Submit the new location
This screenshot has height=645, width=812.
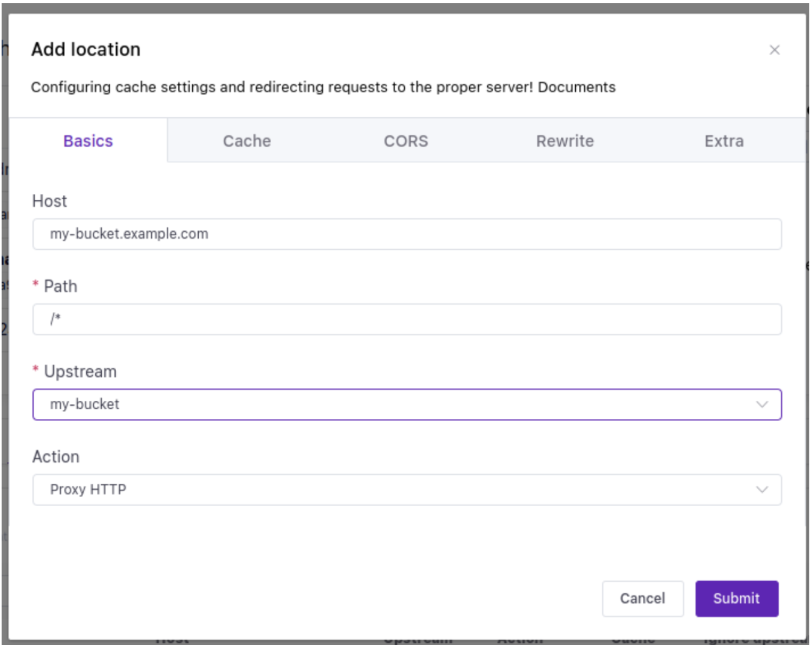coord(736,598)
